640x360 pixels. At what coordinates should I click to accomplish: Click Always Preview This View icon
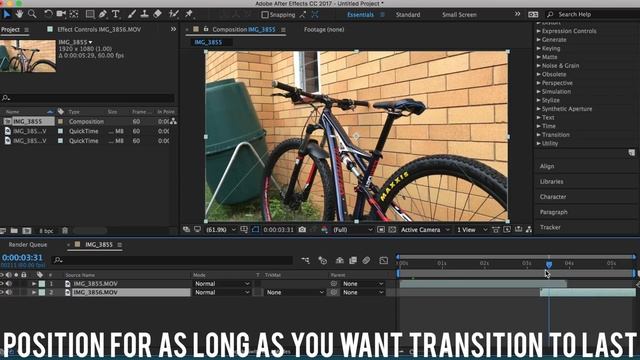click(187, 229)
